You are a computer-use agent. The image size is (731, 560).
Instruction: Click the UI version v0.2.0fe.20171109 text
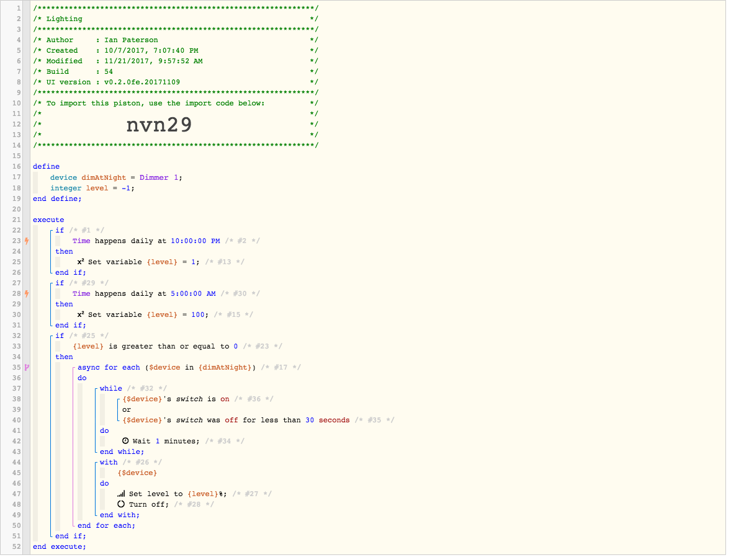tap(114, 82)
